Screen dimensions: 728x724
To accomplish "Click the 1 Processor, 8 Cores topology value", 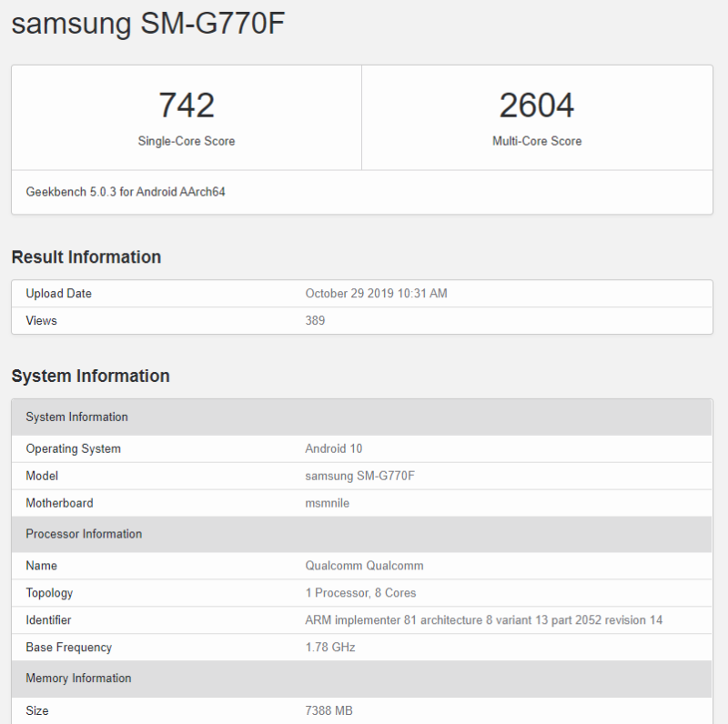I will (360, 593).
